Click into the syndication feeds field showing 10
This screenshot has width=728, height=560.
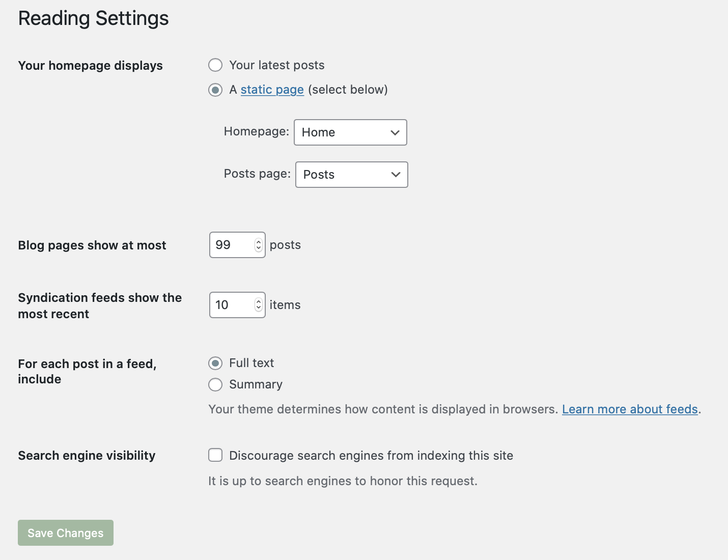point(231,305)
